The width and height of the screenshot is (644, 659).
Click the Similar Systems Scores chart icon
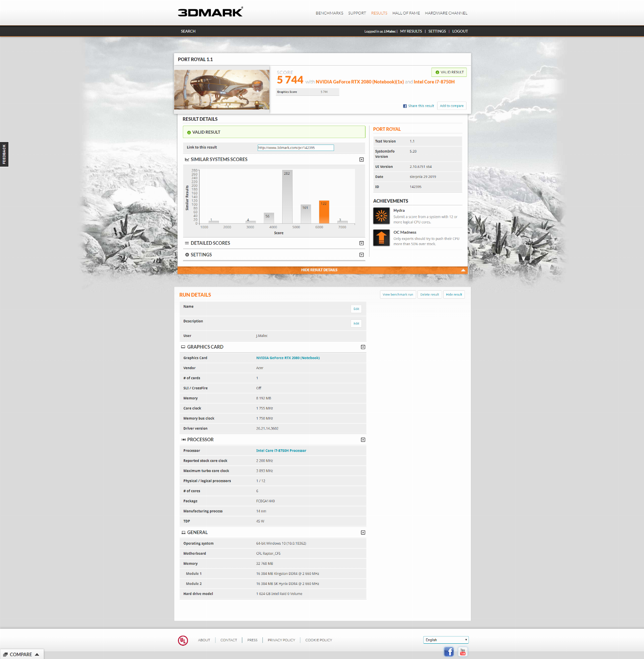pyautogui.click(x=187, y=159)
